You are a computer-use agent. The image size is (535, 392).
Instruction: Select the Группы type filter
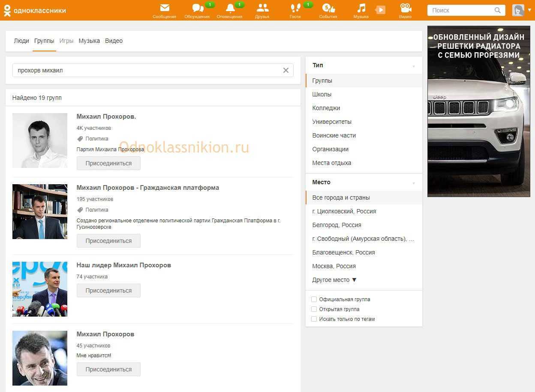click(364, 81)
